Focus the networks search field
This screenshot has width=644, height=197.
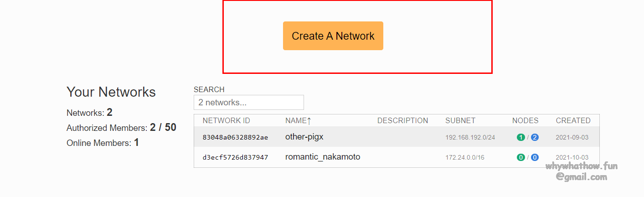point(248,103)
